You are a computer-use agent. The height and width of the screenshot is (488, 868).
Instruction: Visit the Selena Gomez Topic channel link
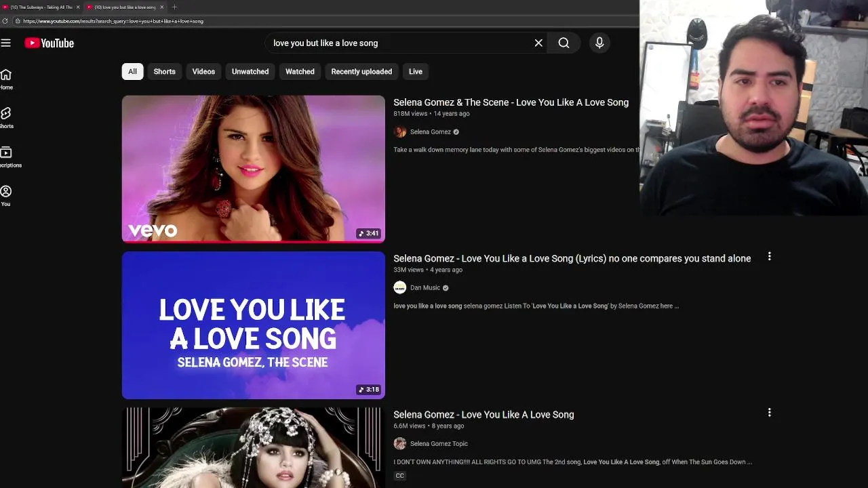[x=439, y=443]
